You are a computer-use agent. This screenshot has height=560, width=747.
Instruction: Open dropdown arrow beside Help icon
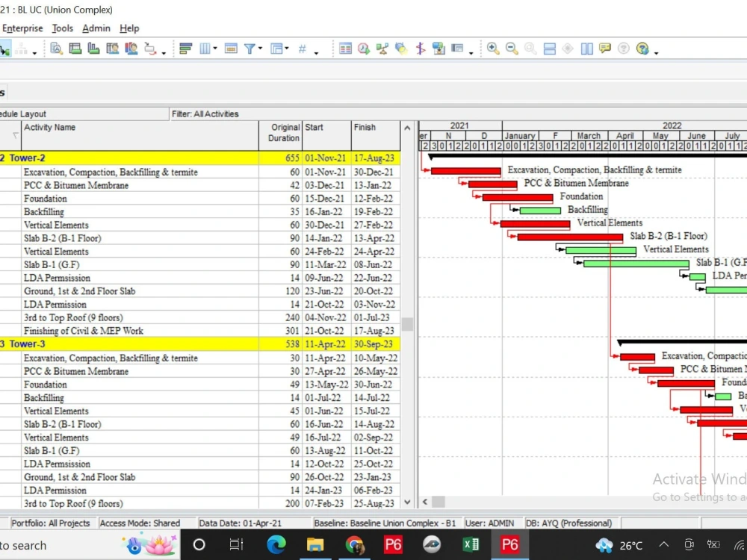(655, 49)
